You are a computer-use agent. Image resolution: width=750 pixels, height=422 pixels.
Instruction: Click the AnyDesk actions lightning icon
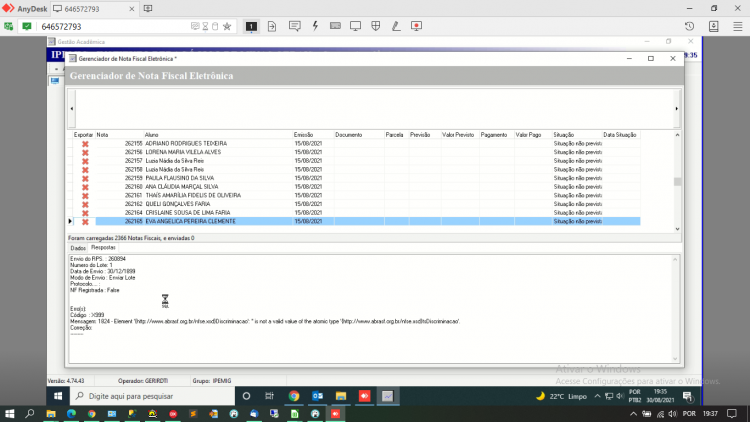coord(315,26)
